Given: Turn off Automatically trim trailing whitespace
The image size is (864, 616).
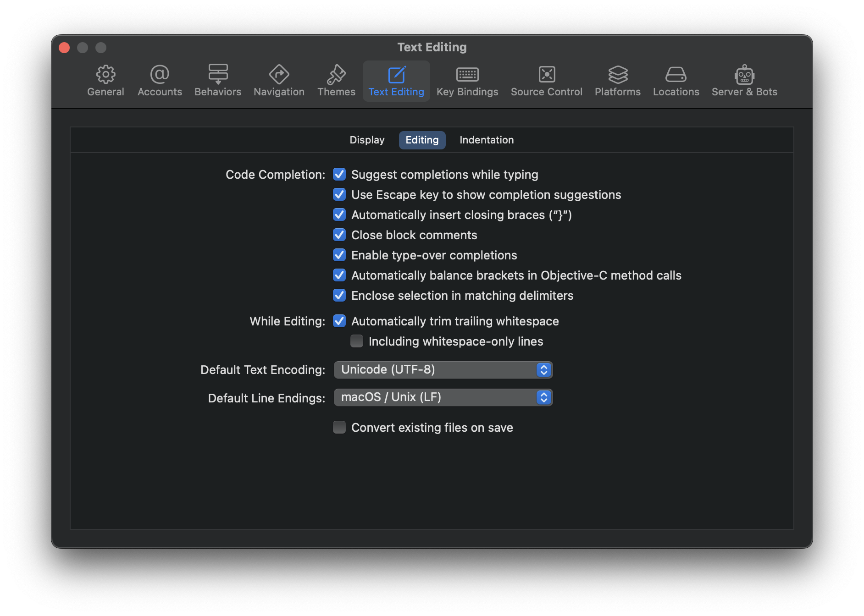Looking at the screenshot, I should pos(339,321).
